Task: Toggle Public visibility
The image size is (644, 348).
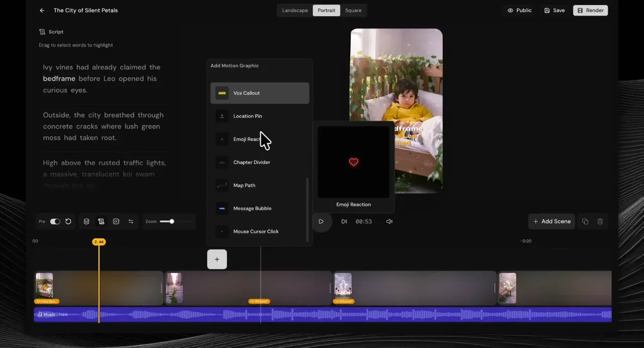Action: 520,10
